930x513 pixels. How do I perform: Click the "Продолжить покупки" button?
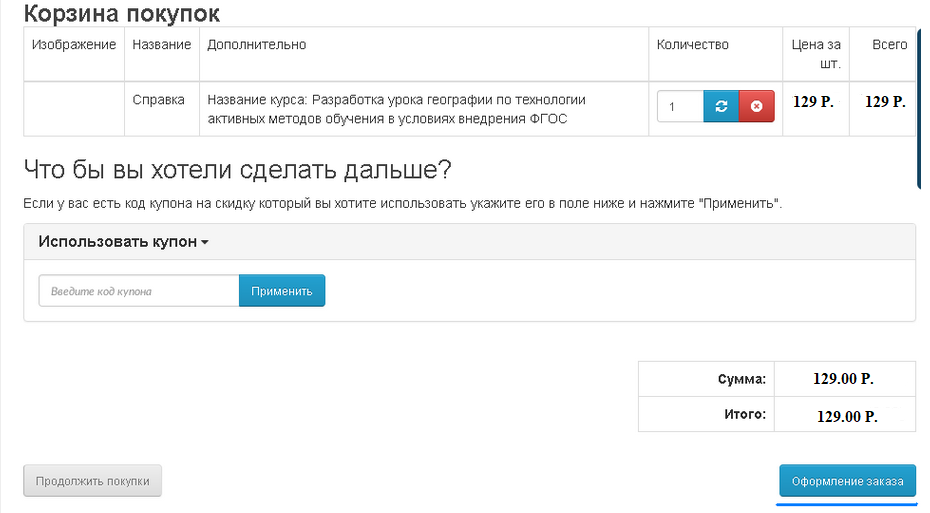click(92, 481)
